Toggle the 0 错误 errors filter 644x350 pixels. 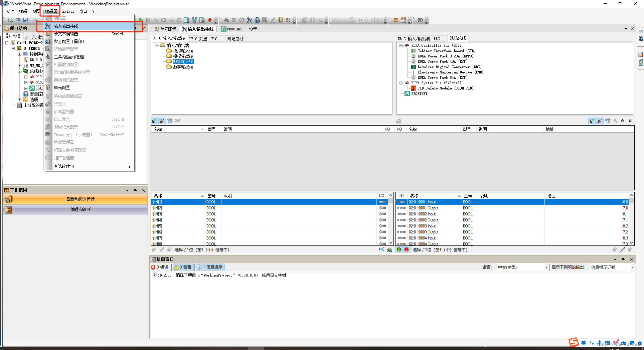pos(160,267)
